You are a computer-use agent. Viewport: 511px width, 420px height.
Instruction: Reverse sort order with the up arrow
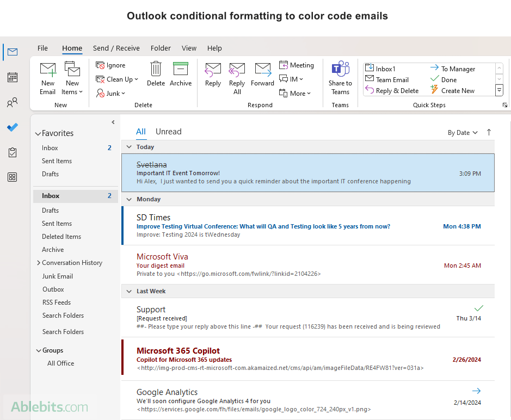489,132
